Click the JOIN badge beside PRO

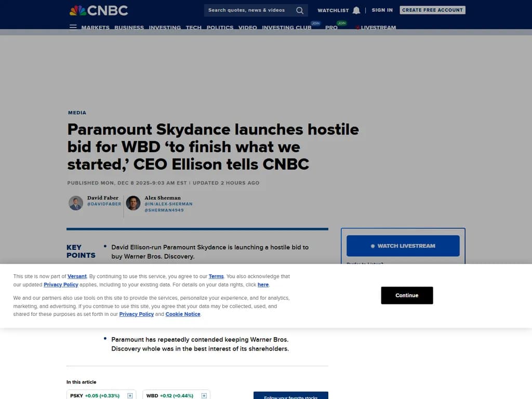point(341,23)
